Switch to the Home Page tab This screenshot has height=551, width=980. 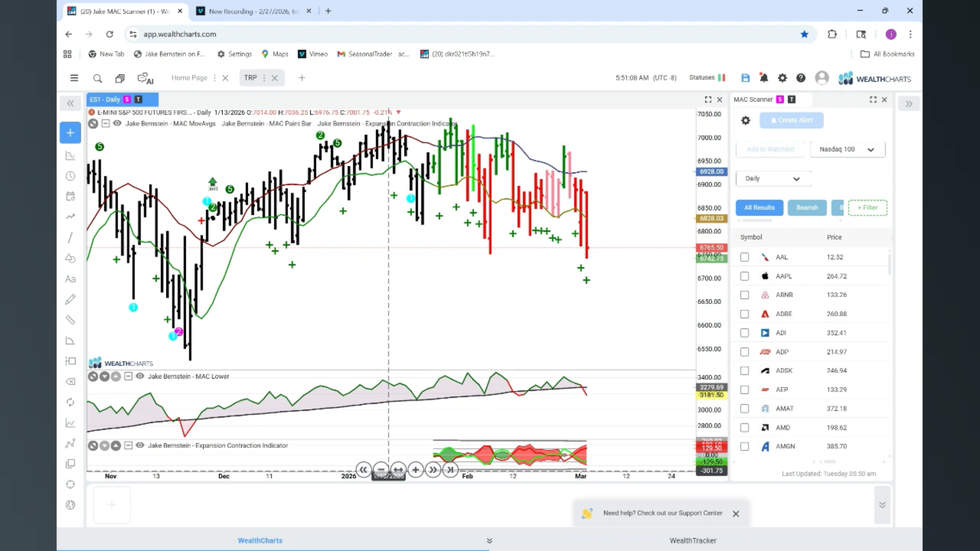click(x=189, y=78)
